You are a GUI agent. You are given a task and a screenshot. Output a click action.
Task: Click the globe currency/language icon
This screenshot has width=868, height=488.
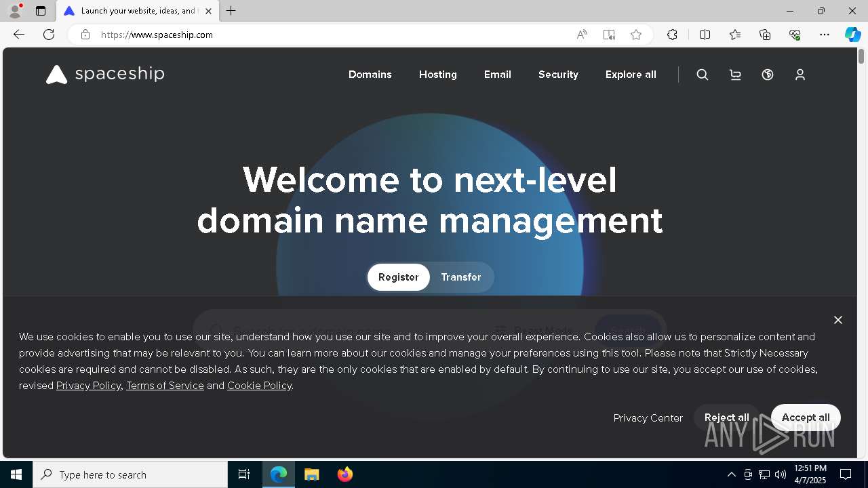coord(768,75)
